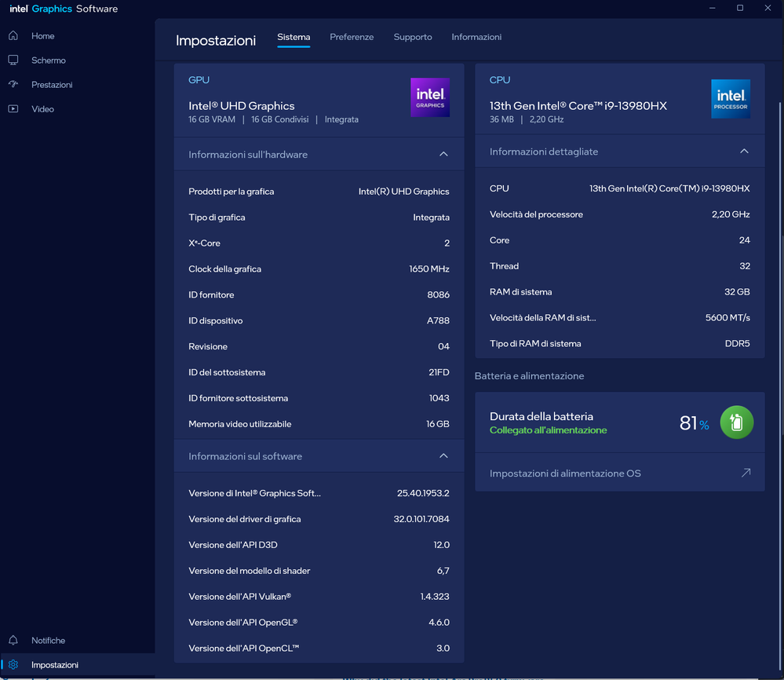Viewport: 784px width, 680px height.
Task: Click the Intel UHD Graphics card title
Action: 242,105
